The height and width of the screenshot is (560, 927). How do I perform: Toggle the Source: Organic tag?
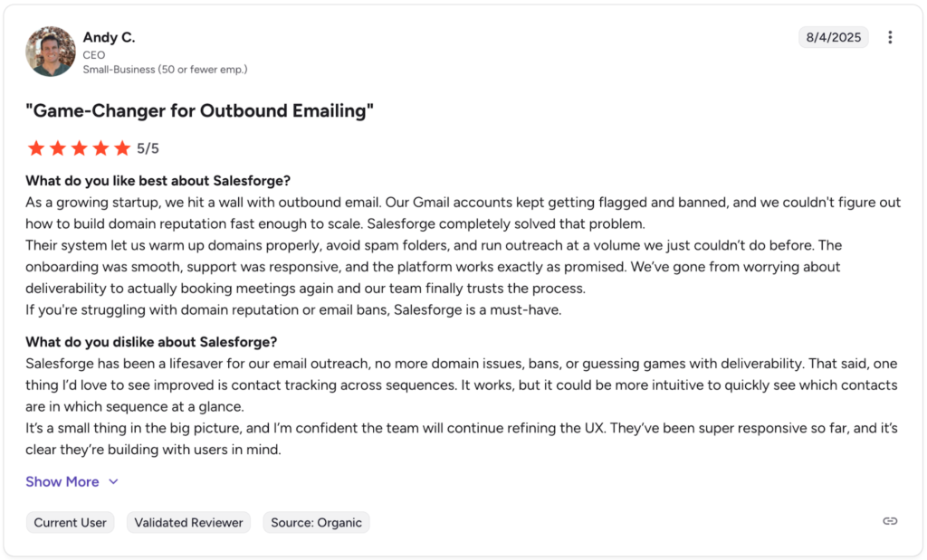(316, 522)
